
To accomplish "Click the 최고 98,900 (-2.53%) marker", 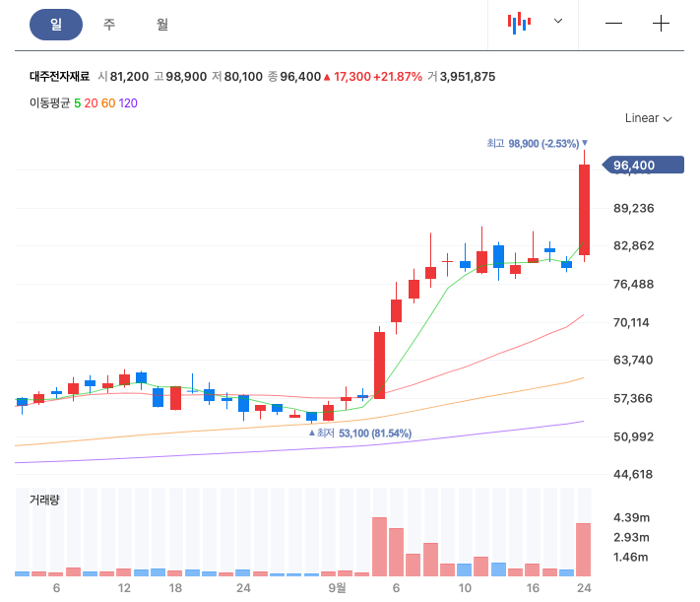I will point(537,144).
